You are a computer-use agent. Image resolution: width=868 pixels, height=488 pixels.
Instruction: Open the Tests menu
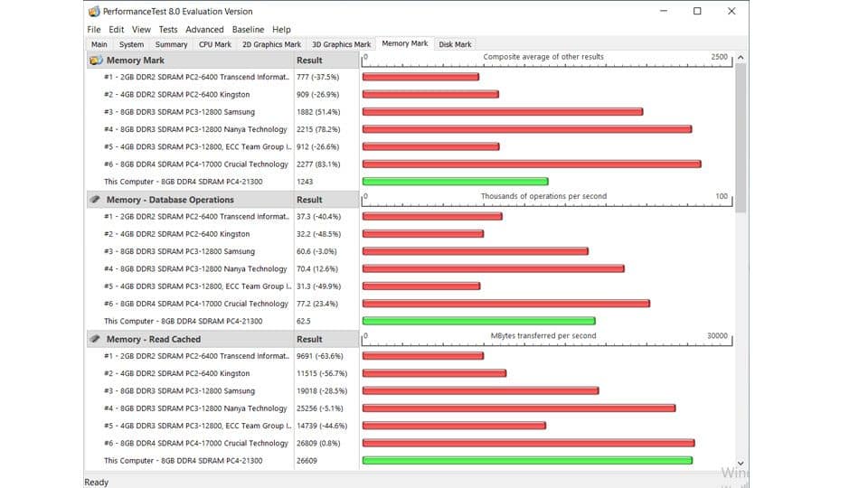[168, 30]
